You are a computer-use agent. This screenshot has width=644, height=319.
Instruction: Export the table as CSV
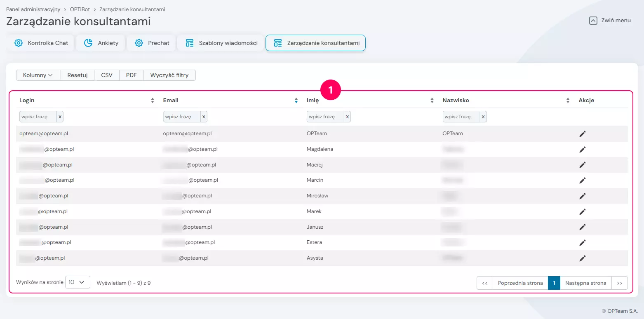coord(107,75)
